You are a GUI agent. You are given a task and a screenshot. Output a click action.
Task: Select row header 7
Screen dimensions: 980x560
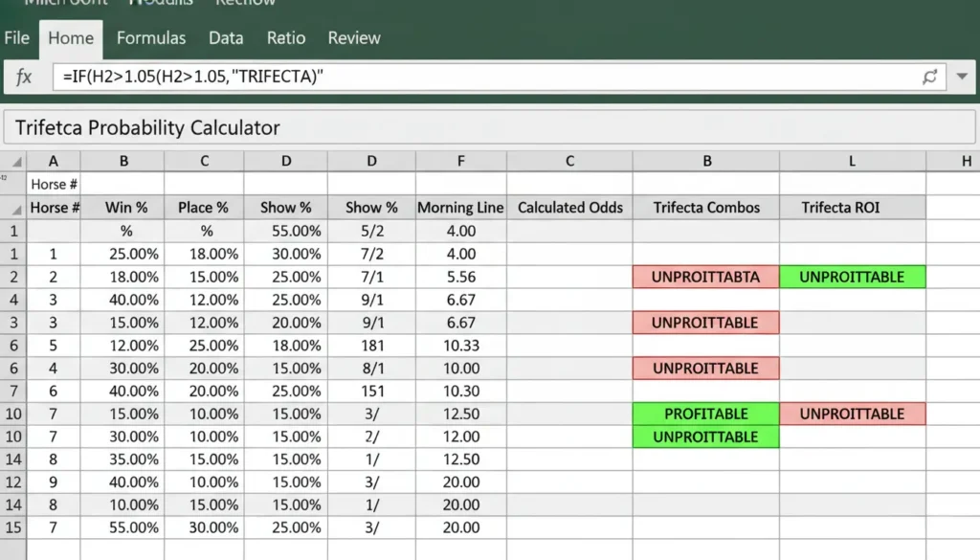[x=13, y=391]
